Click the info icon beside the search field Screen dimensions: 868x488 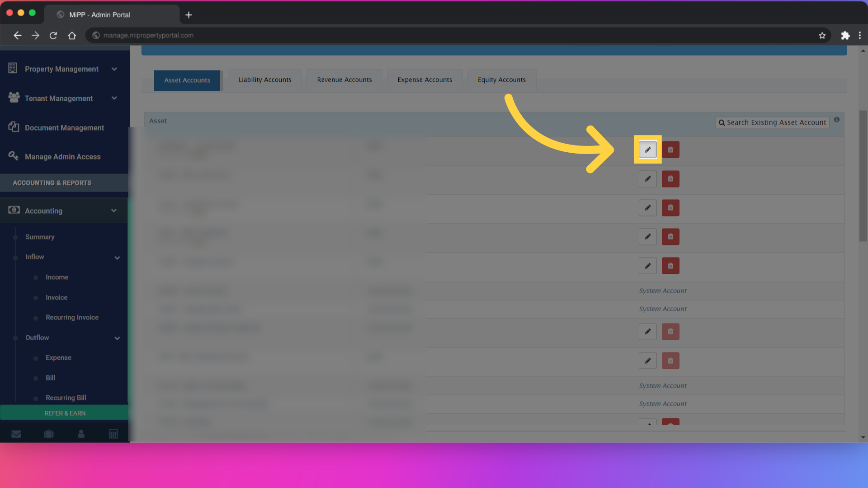tap(837, 120)
